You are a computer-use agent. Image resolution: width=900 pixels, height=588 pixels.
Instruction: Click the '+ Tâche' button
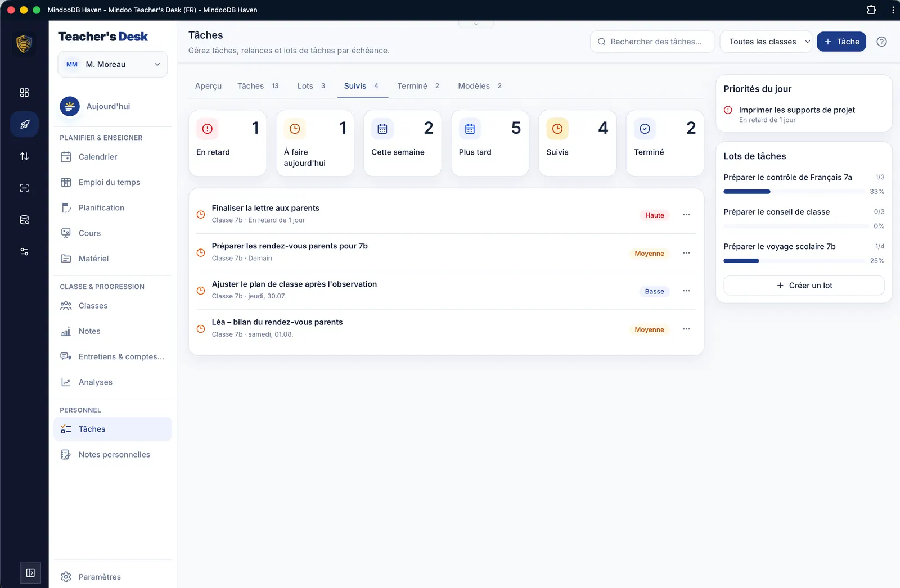pyautogui.click(x=841, y=42)
